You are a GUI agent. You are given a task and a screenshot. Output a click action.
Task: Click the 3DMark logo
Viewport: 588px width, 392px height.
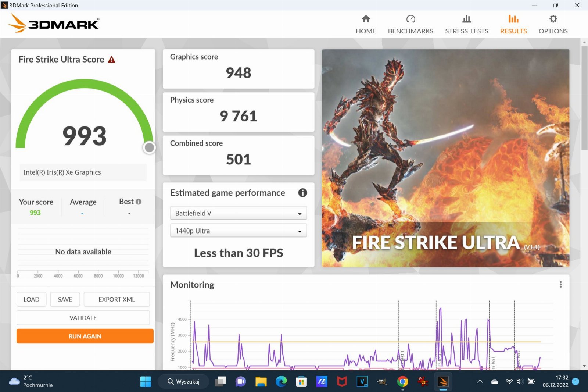[54, 23]
